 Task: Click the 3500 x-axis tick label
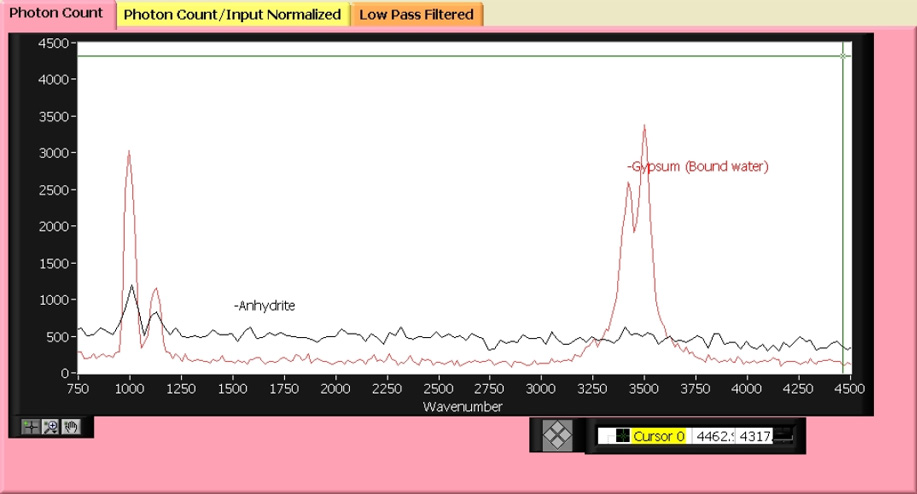pos(644,389)
